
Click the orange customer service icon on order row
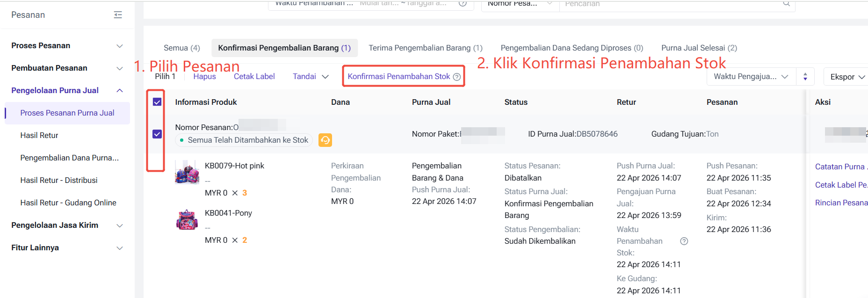pos(325,140)
